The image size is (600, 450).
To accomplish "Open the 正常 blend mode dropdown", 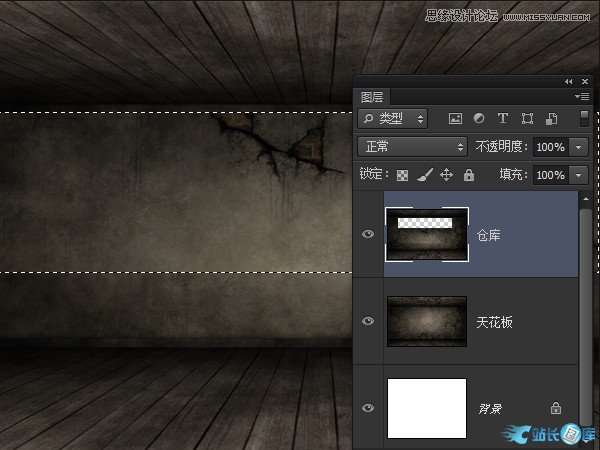I will [x=412, y=147].
